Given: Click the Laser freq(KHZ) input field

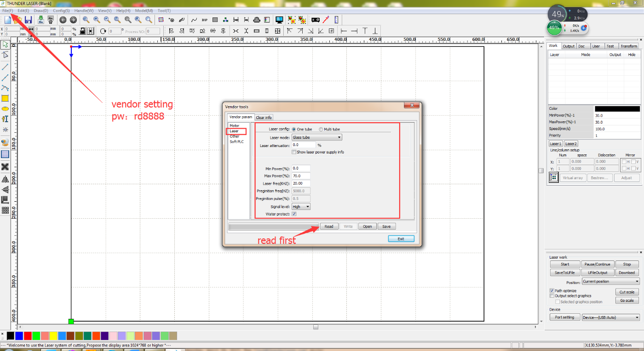Looking at the screenshot, I should 301,183.
